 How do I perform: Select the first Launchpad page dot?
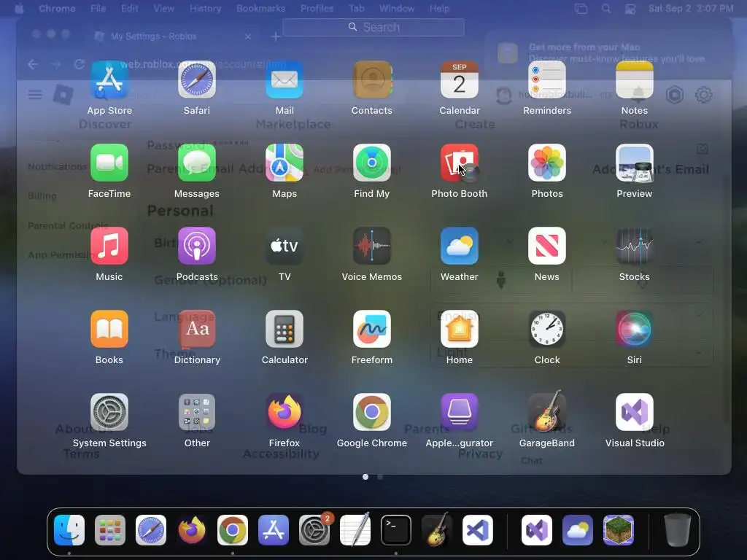point(365,477)
